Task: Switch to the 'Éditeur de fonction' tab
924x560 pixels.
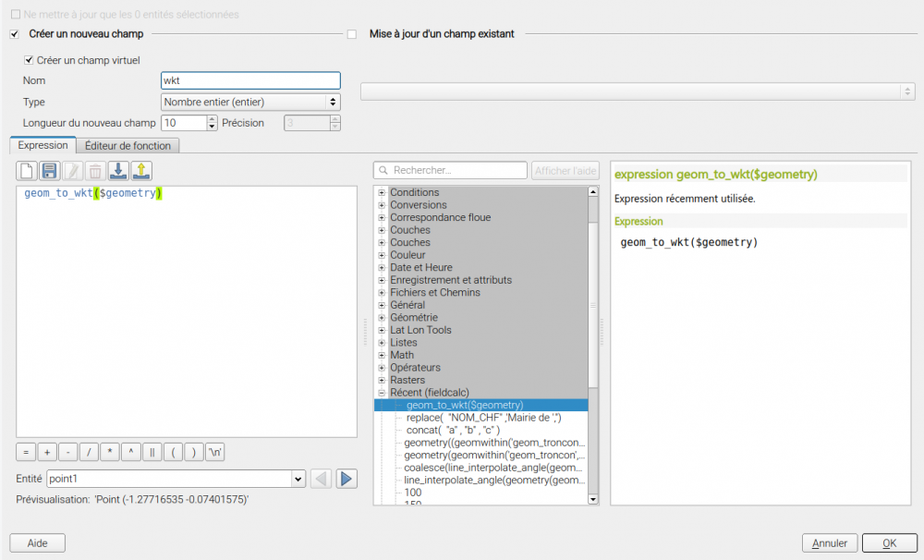Action: [x=128, y=146]
